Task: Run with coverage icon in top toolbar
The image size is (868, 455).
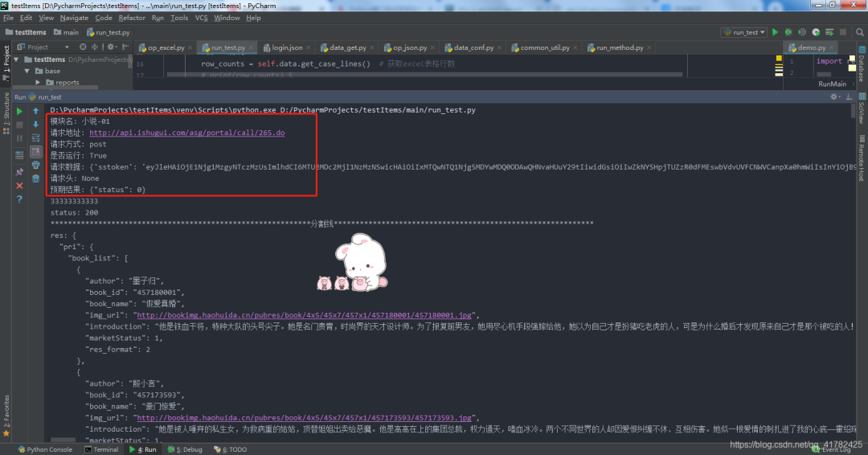Action: pos(802,32)
